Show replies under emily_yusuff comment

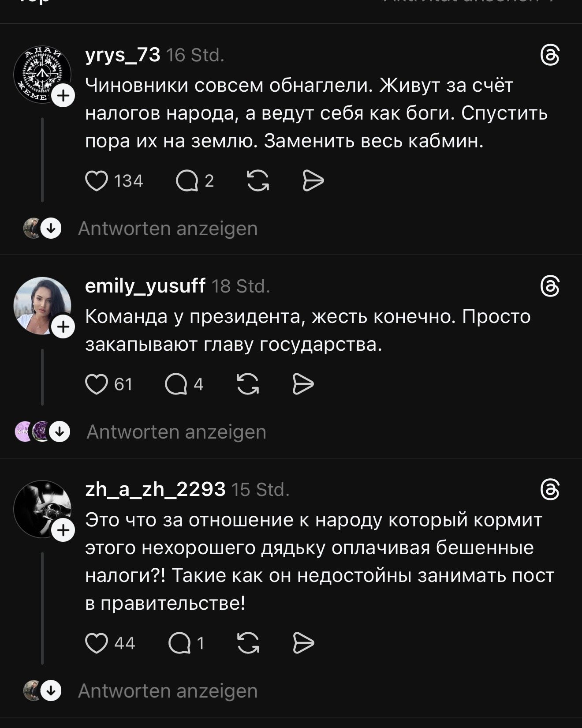pos(176,432)
